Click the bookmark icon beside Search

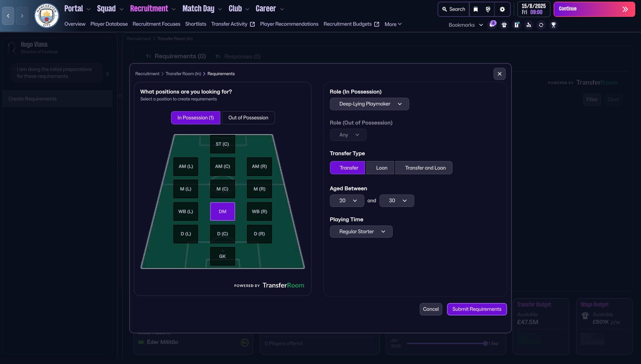(475, 9)
